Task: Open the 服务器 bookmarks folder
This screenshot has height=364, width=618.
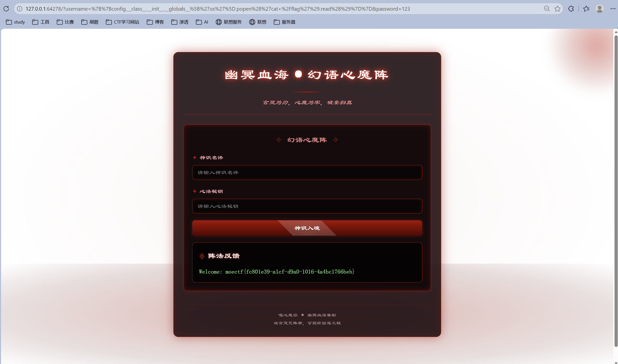Action: click(285, 22)
